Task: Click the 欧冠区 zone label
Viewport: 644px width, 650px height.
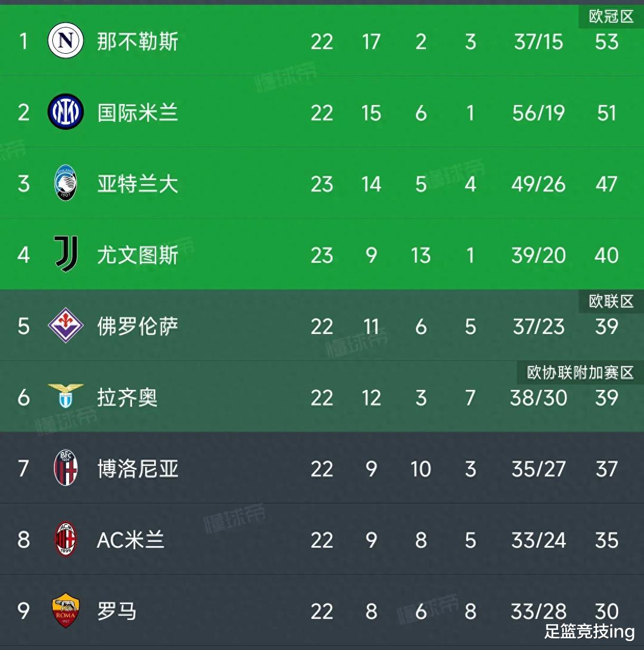Action: [x=611, y=16]
